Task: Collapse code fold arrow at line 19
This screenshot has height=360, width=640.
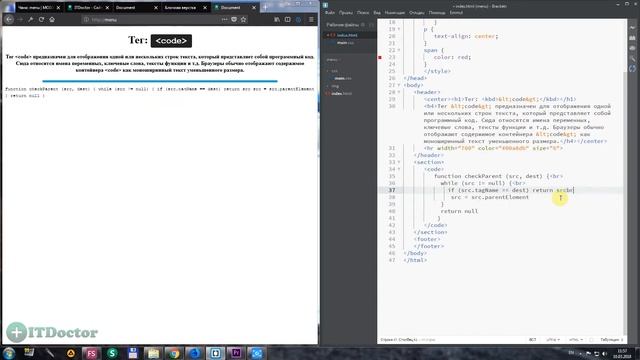Action: point(399,29)
